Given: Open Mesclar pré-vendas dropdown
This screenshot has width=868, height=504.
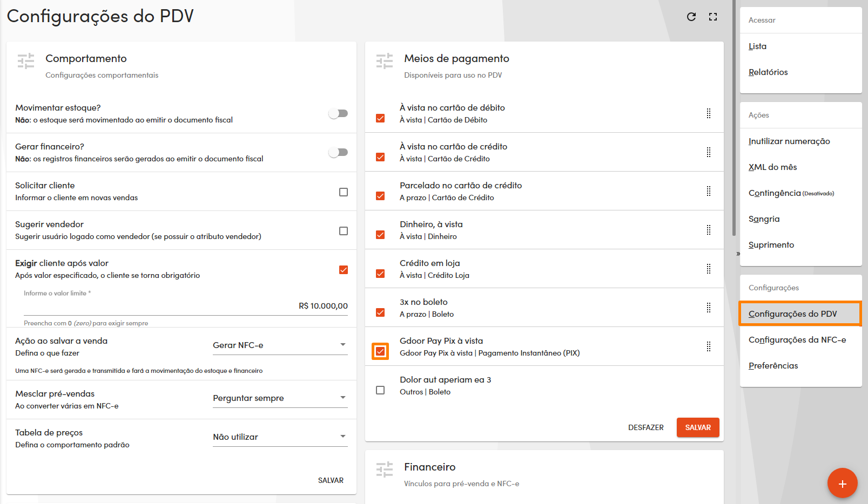Looking at the screenshot, I should pyautogui.click(x=280, y=398).
